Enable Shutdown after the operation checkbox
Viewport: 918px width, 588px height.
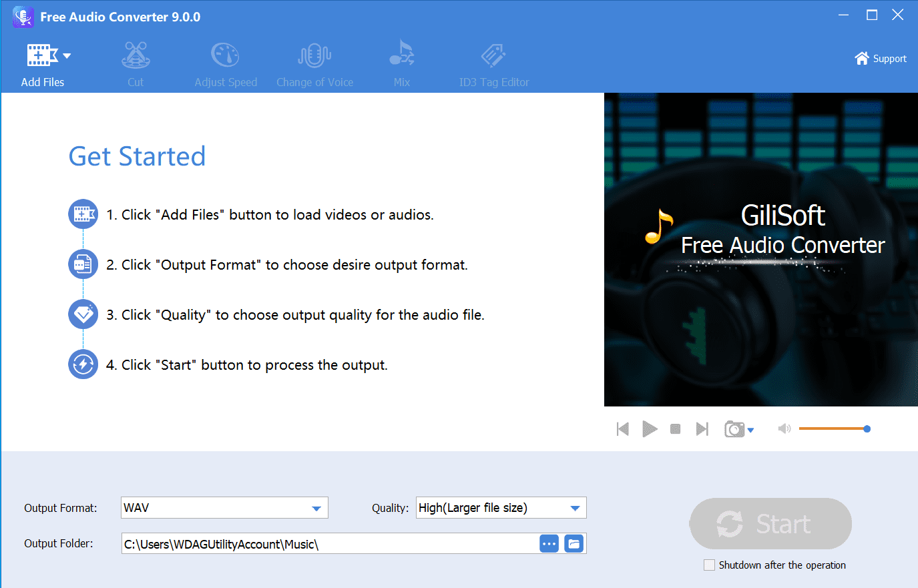pyautogui.click(x=709, y=565)
